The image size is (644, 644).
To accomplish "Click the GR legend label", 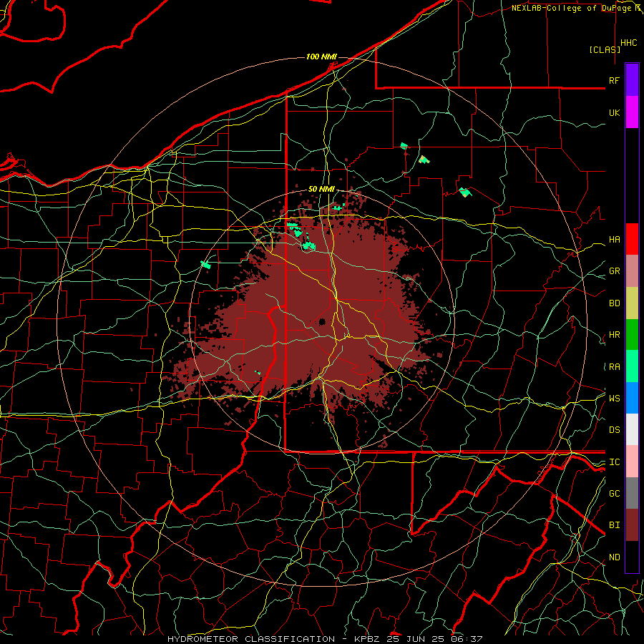I will coord(614,271).
